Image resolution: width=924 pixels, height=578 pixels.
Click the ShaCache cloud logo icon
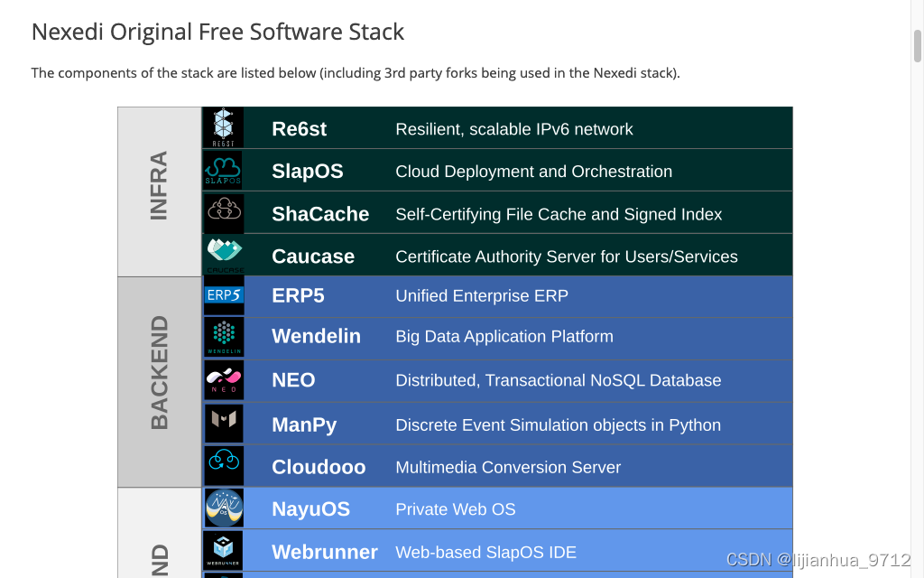[x=224, y=213]
